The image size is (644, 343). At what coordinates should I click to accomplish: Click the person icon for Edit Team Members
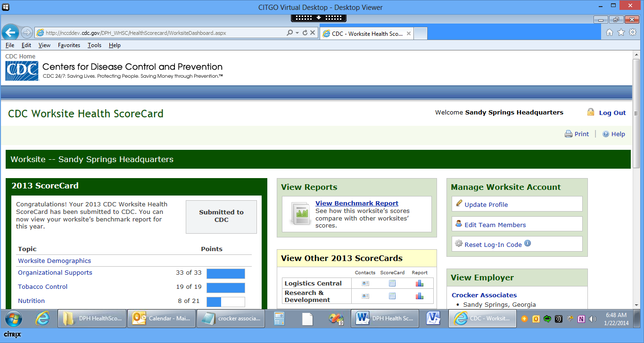(x=459, y=224)
